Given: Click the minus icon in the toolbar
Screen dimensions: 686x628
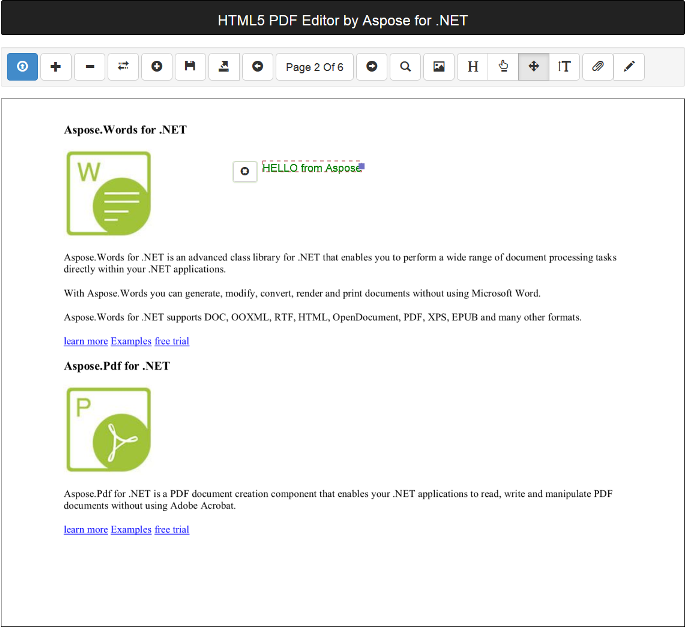Looking at the screenshot, I should coord(90,67).
